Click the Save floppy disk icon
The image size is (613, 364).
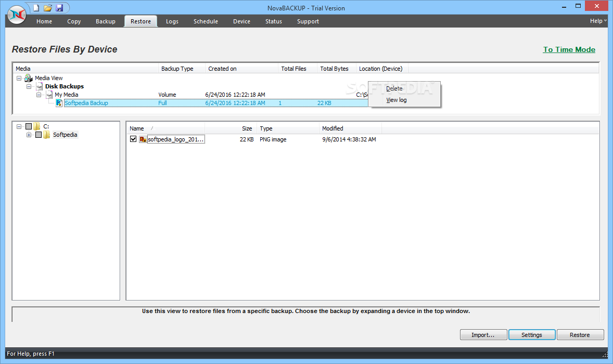coord(59,8)
